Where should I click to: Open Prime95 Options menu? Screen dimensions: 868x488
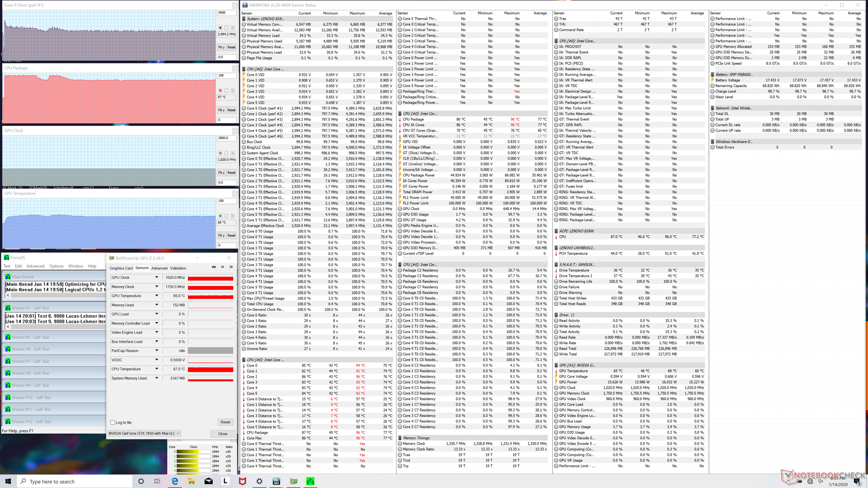point(56,266)
